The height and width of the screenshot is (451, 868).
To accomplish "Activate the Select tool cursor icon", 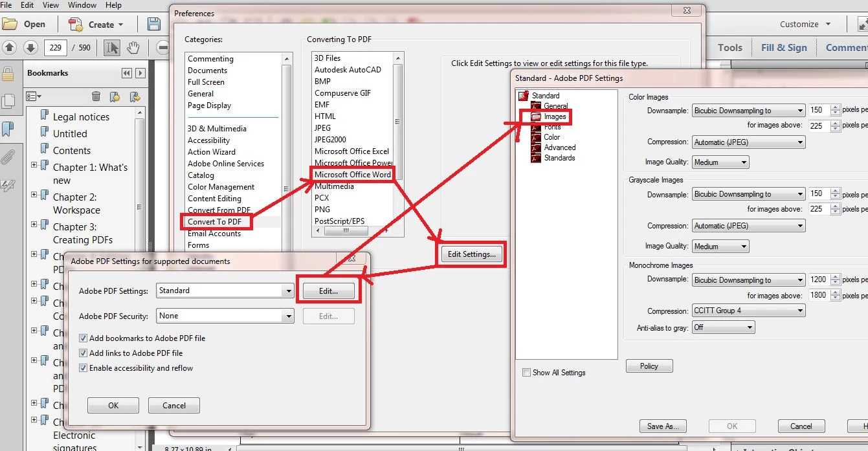I will click(112, 47).
